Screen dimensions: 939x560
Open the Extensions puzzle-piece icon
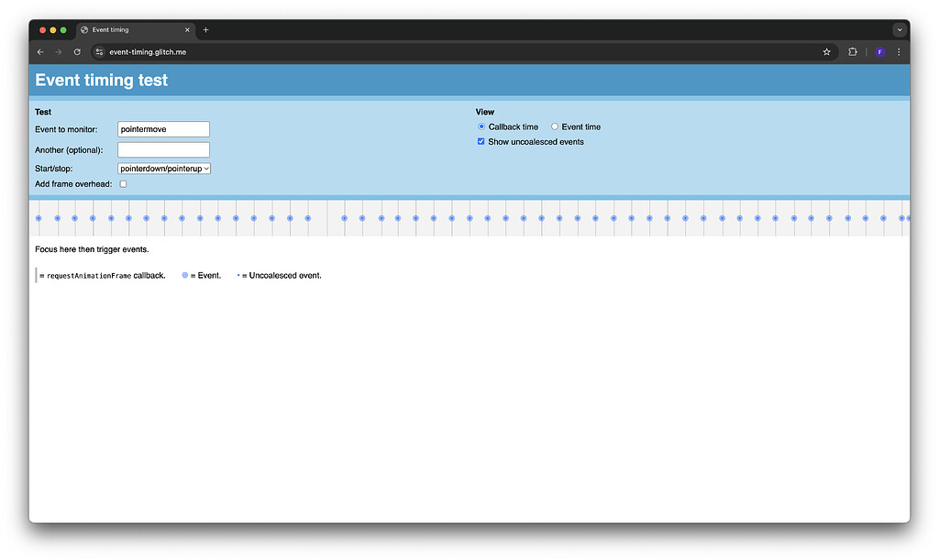tap(853, 52)
